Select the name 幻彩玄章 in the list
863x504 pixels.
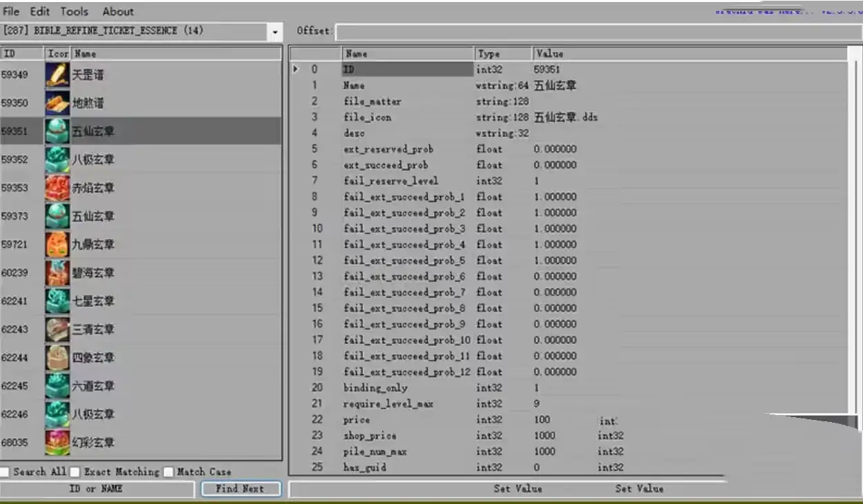point(93,442)
